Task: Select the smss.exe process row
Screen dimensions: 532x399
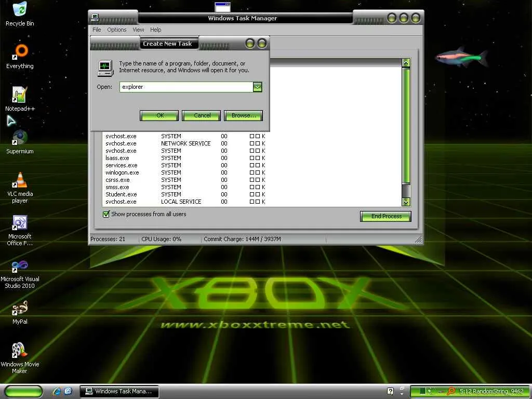Action: pyautogui.click(x=185, y=187)
